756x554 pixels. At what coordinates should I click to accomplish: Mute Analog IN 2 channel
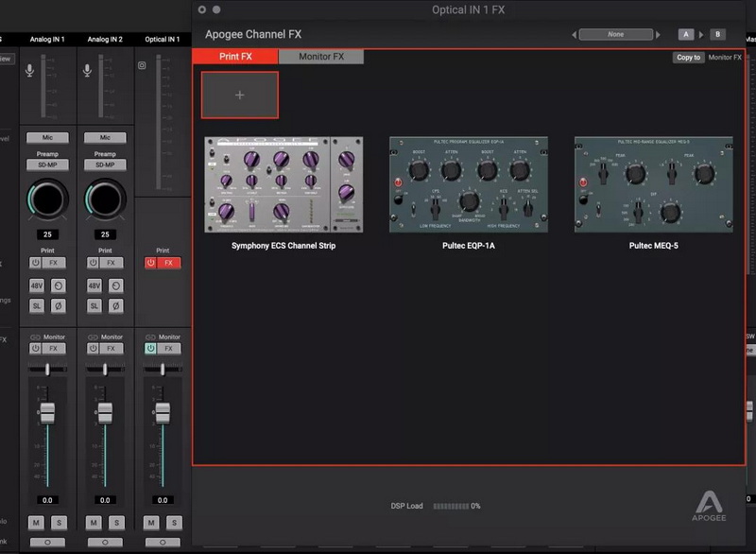click(x=94, y=522)
